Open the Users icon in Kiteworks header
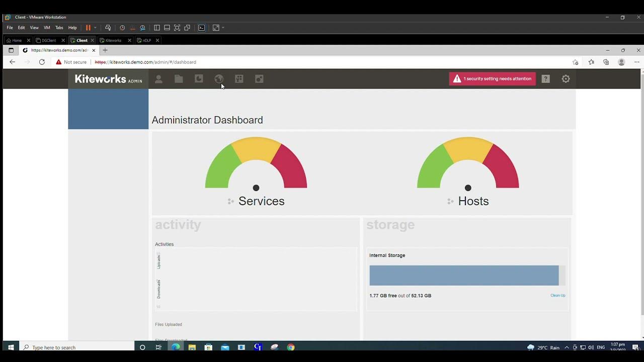Screen dimensions: 644x362 pyautogui.click(x=158, y=79)
